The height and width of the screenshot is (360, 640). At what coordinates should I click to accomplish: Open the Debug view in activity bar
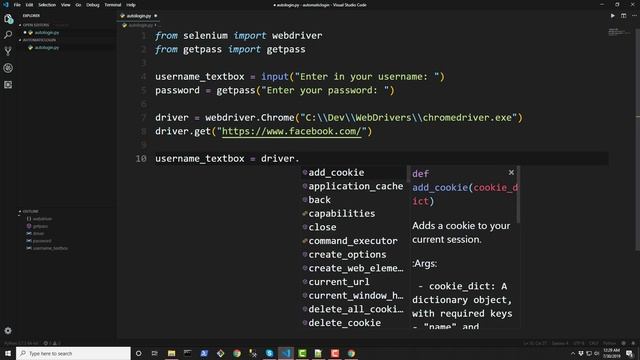8,68
